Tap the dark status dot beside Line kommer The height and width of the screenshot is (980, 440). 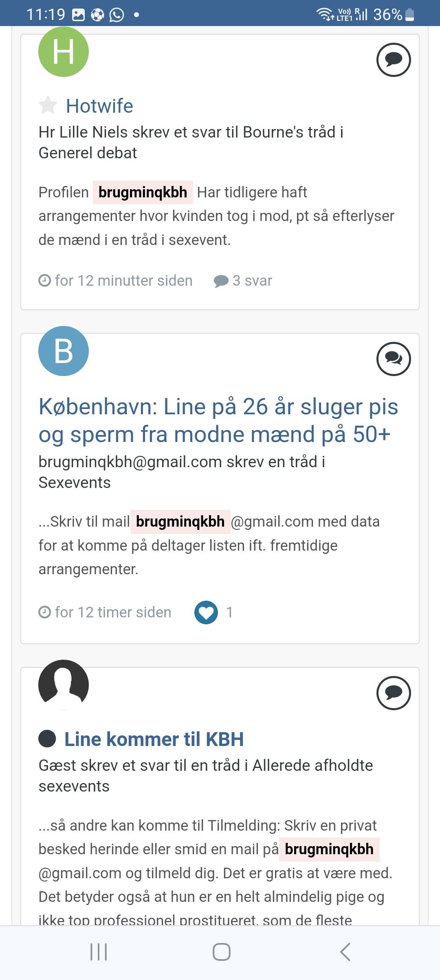click(47, 739)
